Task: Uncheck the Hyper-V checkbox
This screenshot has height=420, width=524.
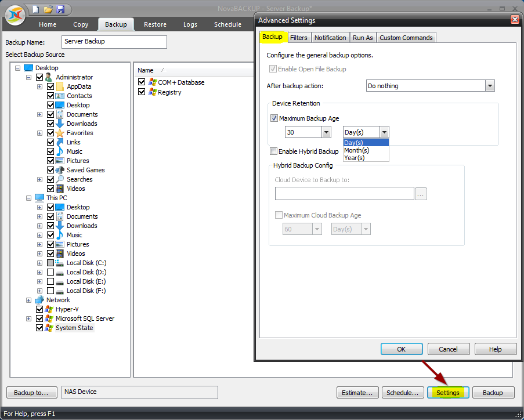Action: click(39, 309)
